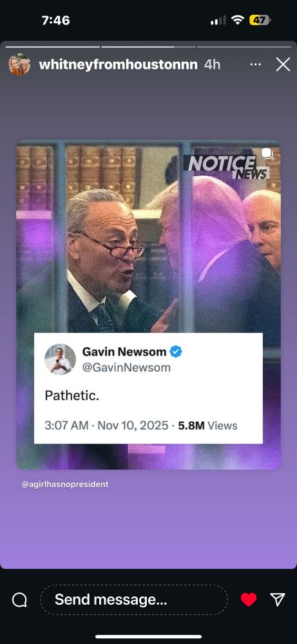Jump to the third story progress segment
Screen dimensions: 297x644
pos(244,47)
